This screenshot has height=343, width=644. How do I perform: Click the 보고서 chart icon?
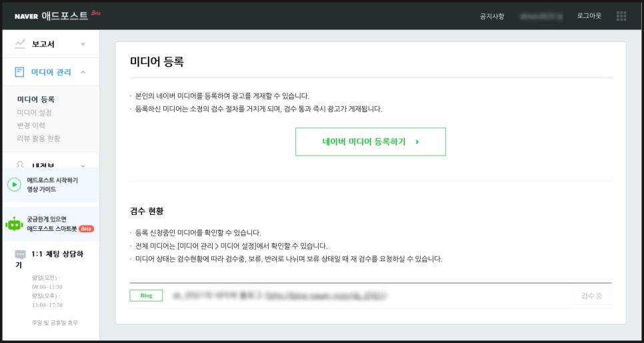pos(20,44)
